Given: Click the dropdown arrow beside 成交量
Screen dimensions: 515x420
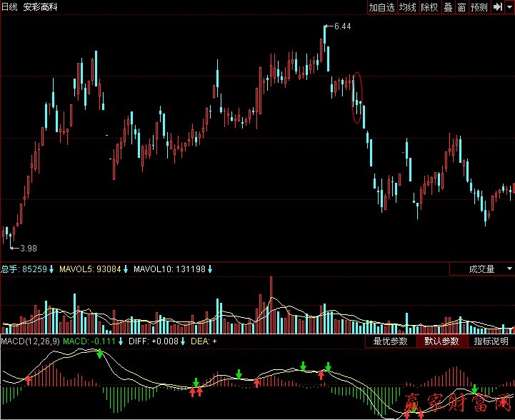Looking at the screenshot, I should (x=509, y=269).
